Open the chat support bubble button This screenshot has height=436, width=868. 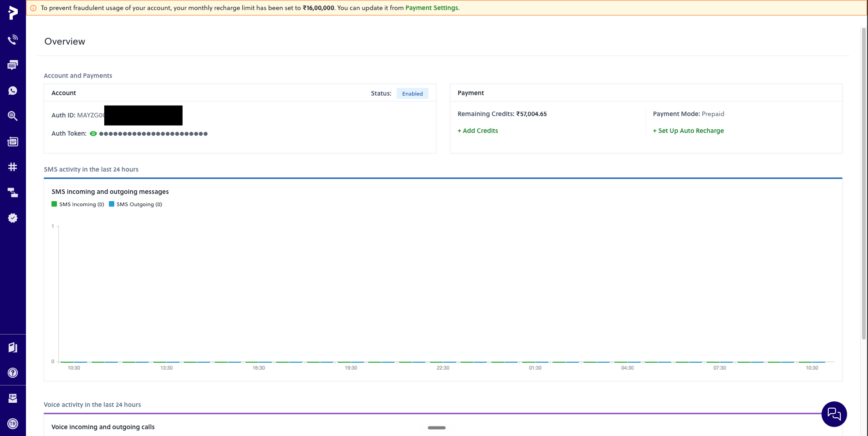pyautogui.click(x=834, y=414)
